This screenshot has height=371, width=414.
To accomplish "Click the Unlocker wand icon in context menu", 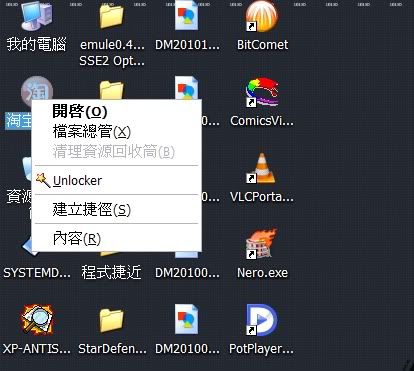I will [43, 180].
